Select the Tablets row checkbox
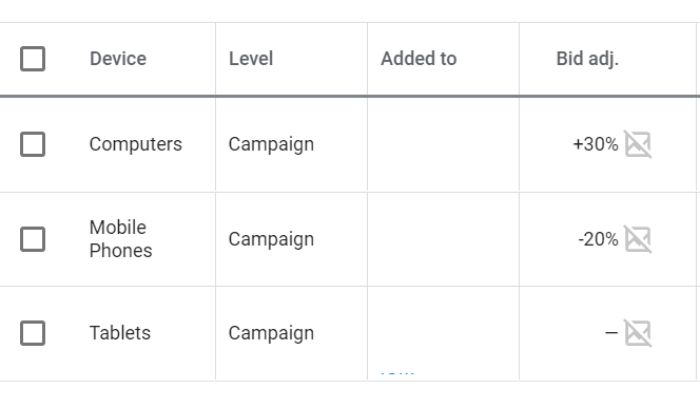This screenshot has height=400, width=700. [33, 333]
